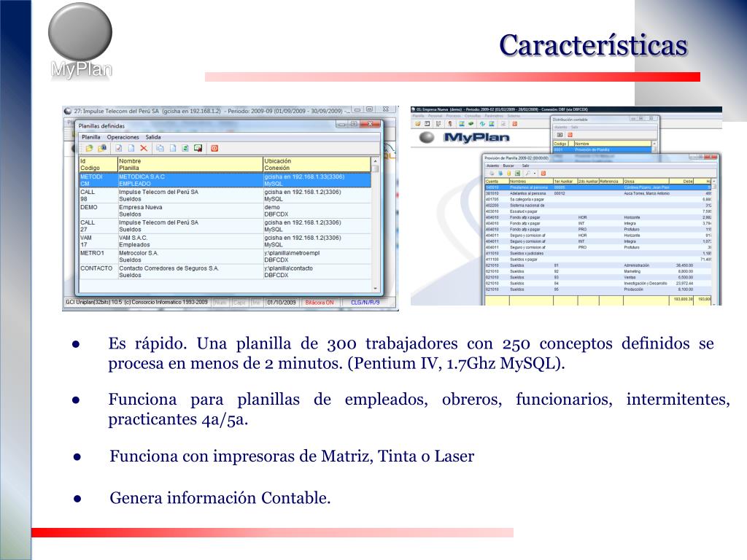Click red exit icon in Provisión de Planilla toolbar
The height and width of the screenshot is (560, 747).
click(x=543, y=174)
